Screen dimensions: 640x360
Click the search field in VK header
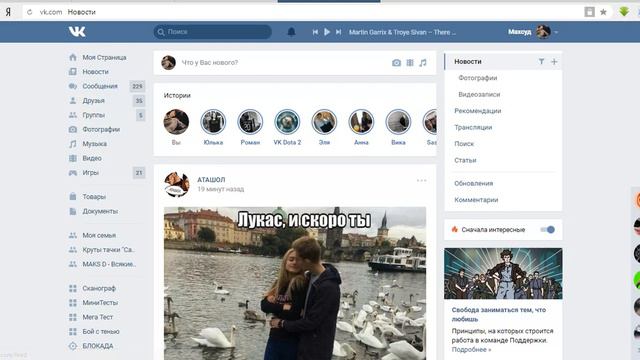click(213, 32)
